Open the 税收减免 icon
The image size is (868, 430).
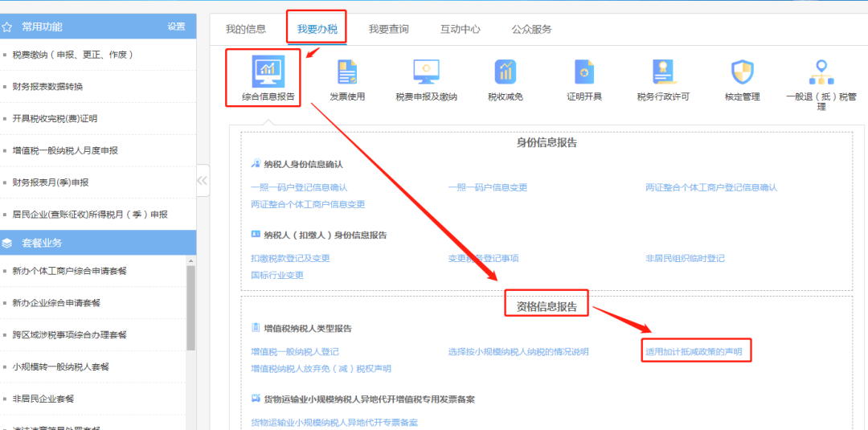506,72
